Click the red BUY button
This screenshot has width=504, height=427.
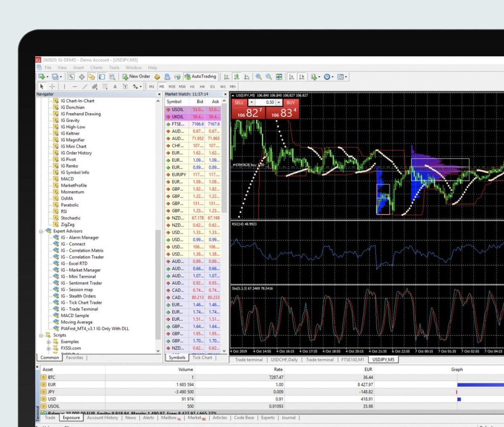[x=291, y=103]
